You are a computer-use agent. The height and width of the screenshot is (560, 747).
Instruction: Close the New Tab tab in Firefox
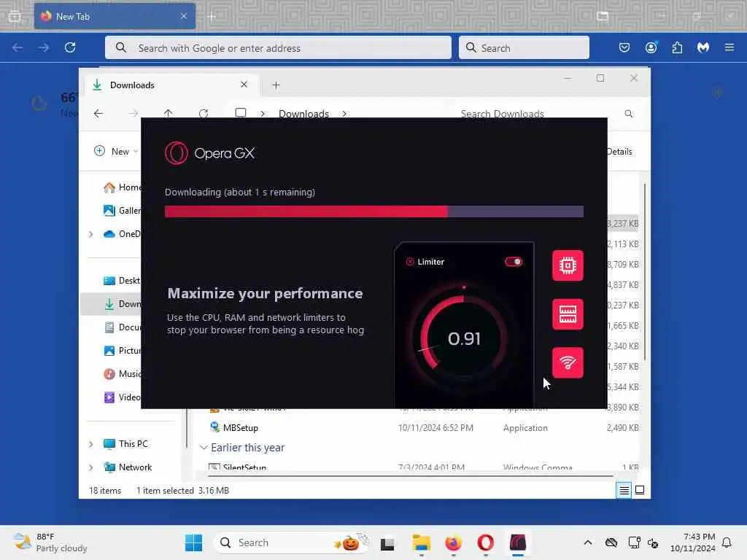click(183, 16)
